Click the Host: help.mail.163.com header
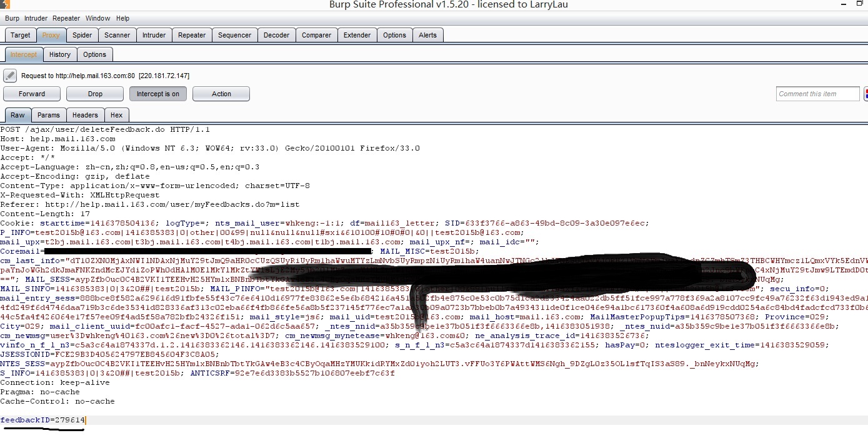The height and width of the screenshot is (438, 868). pyautogui.click(x=57, y=139)
